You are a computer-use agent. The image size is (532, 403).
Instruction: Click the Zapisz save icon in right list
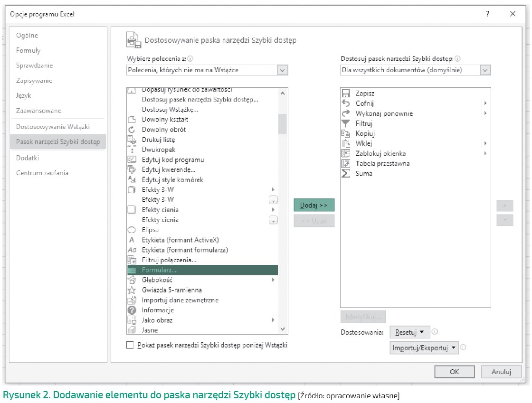point(346,93)
